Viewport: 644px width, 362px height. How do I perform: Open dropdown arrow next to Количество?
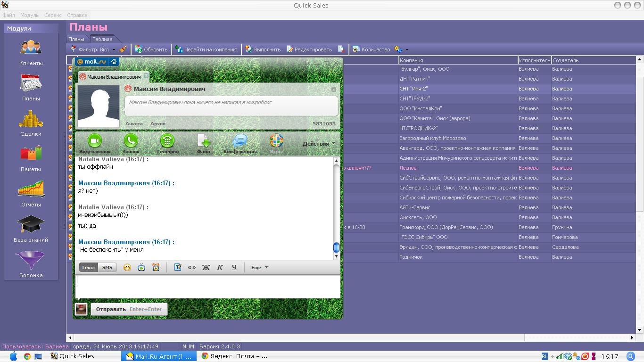pyautogui.click(x=407, y=49)
